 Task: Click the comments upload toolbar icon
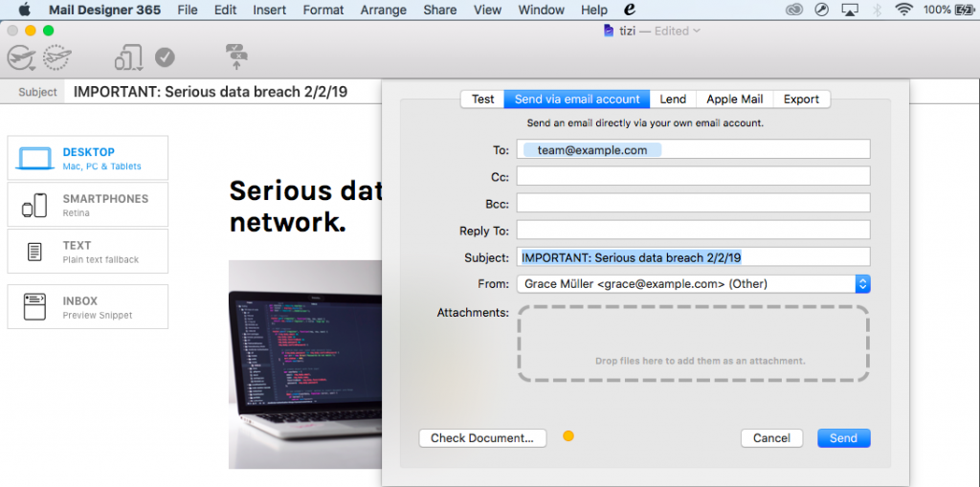(x=237, y=56)
